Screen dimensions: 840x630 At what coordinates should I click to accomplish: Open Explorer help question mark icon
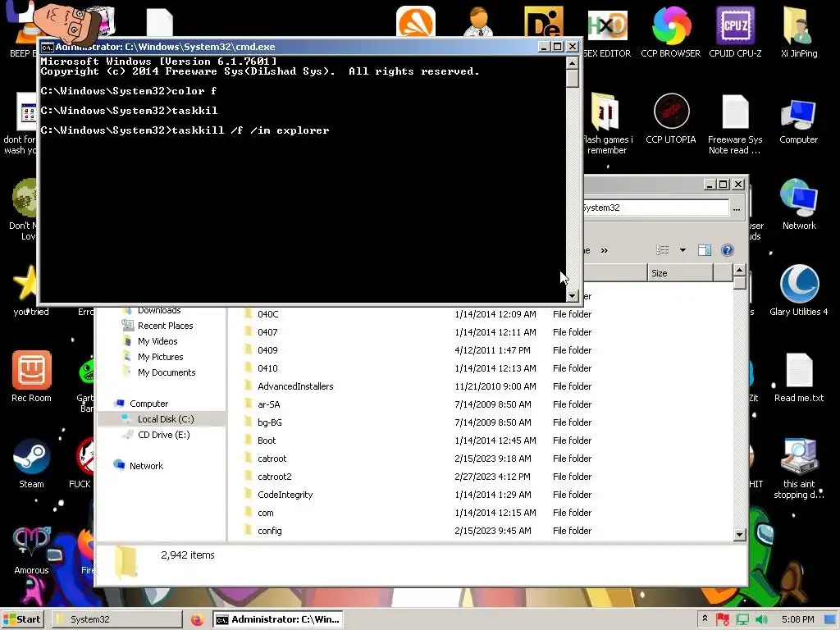pos(727,250)
